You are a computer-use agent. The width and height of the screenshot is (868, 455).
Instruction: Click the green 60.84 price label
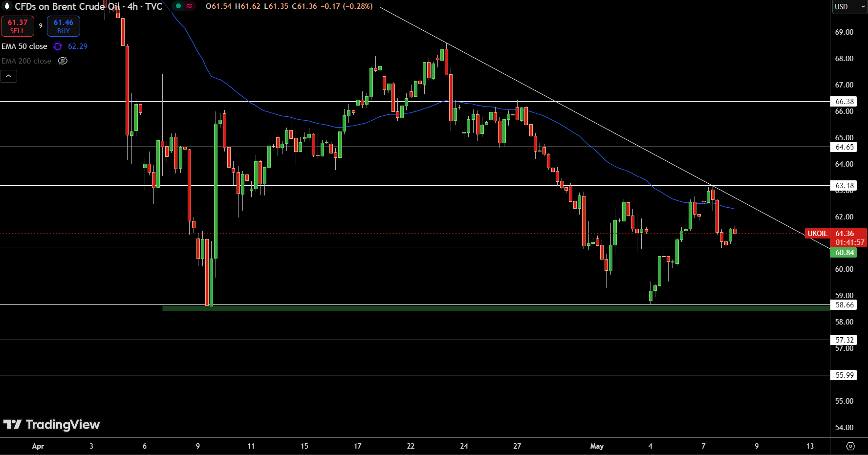pyautogui.click(x=844, y=253)
